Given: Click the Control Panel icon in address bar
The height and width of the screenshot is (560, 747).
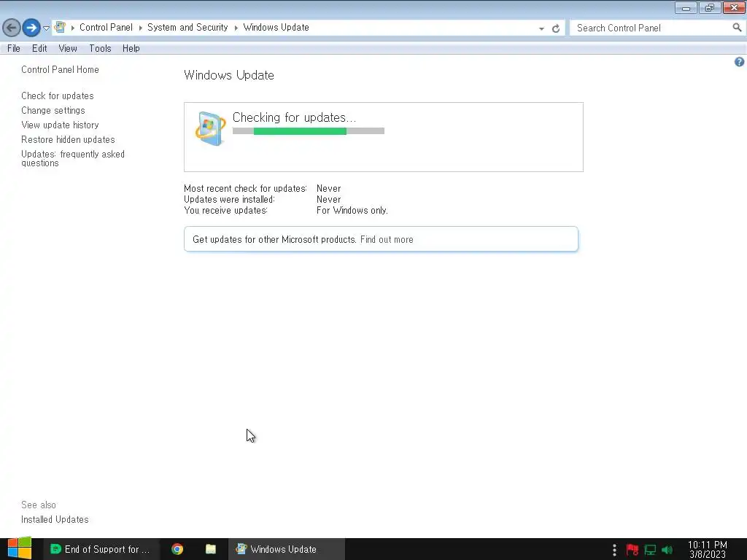Looking at the screenshot, I should coord(60,27).
